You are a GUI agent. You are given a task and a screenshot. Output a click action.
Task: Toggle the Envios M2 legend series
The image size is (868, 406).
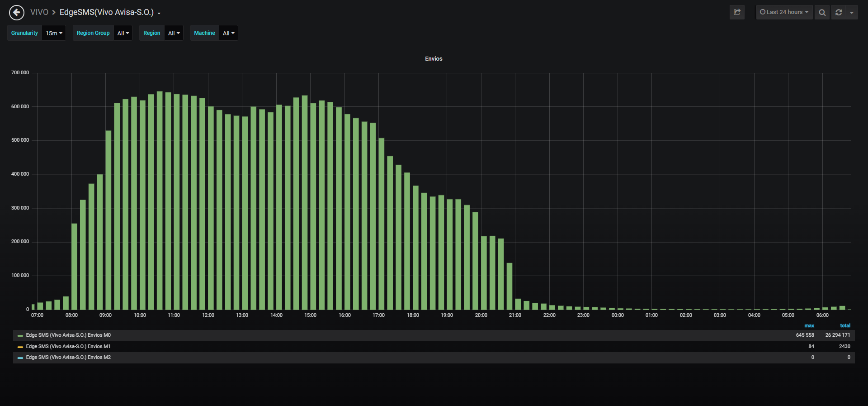68,358
